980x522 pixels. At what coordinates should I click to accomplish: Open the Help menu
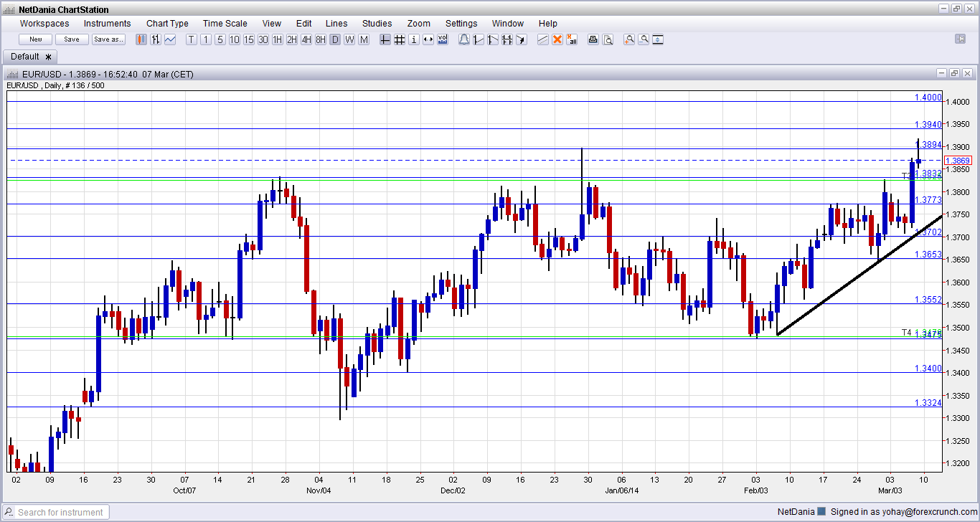tap(547, 24)
